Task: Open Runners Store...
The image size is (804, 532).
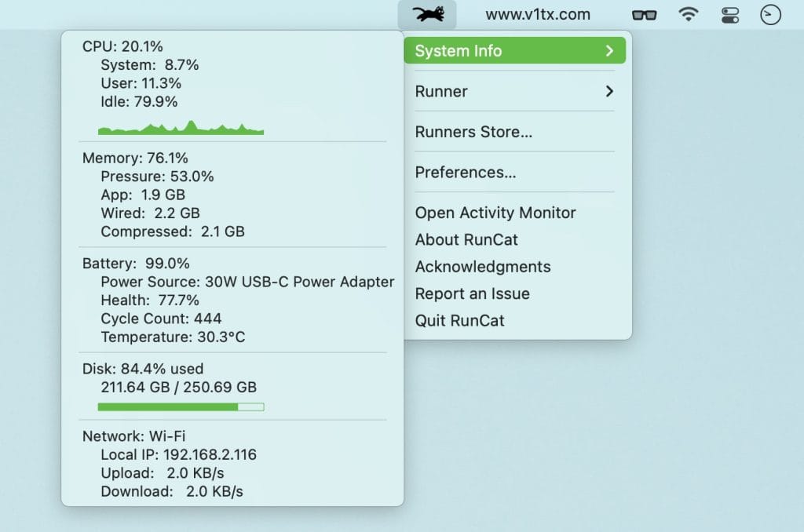Action: click(x=473, y=132)
